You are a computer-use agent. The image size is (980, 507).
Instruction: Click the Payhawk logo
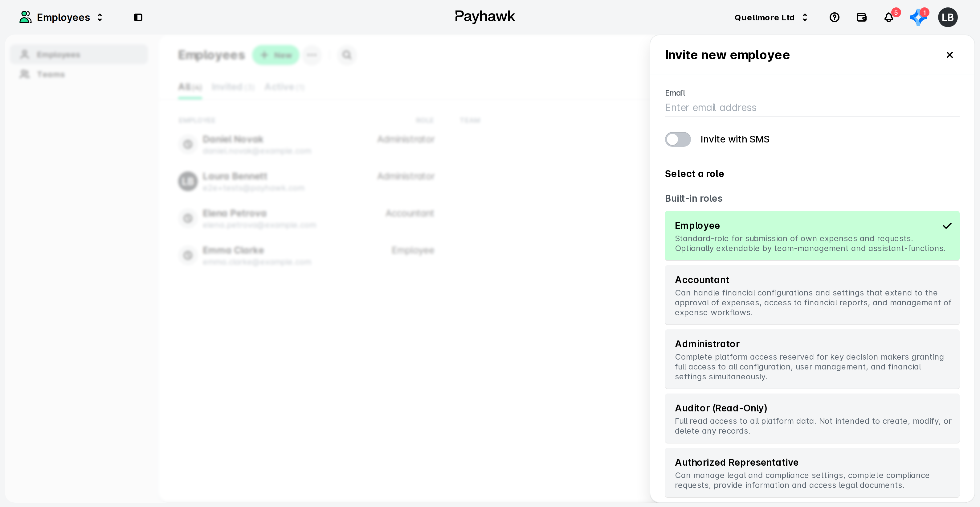pyautogui.click(x=485, y=16)
